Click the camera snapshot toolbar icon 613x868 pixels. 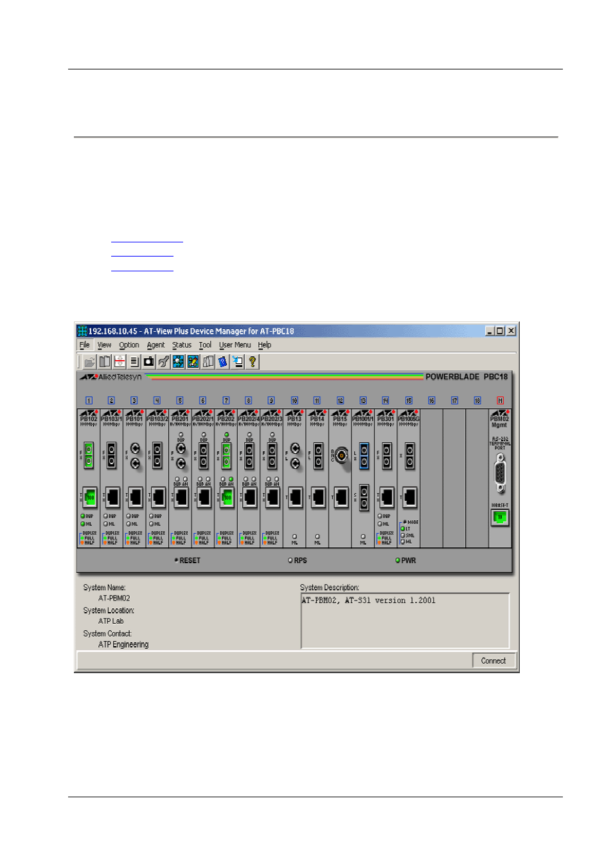click(x=149, y=362)
